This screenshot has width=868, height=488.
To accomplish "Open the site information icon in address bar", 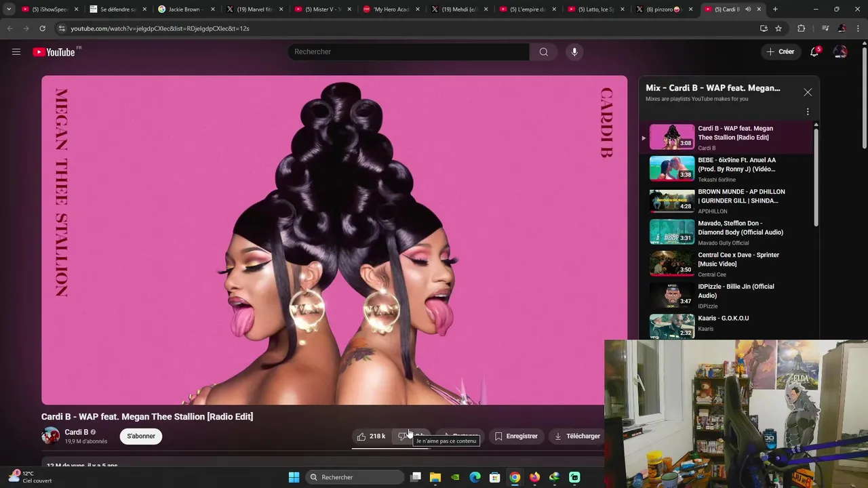I will point(62,28).
